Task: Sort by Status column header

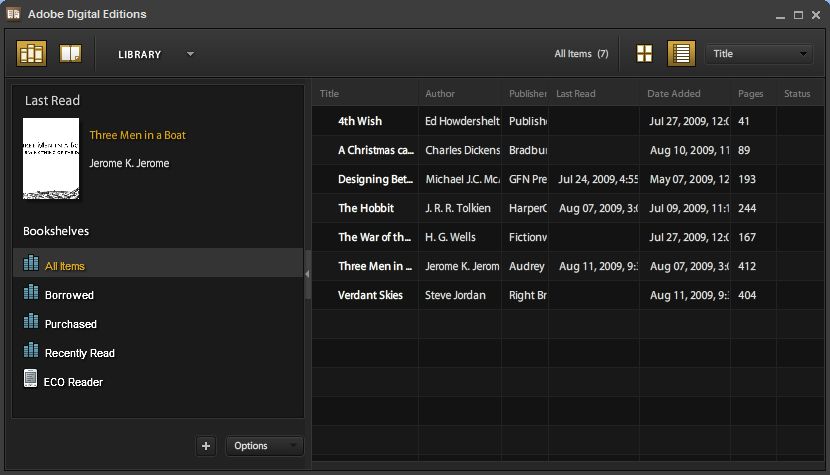Action: click(800, 94)
